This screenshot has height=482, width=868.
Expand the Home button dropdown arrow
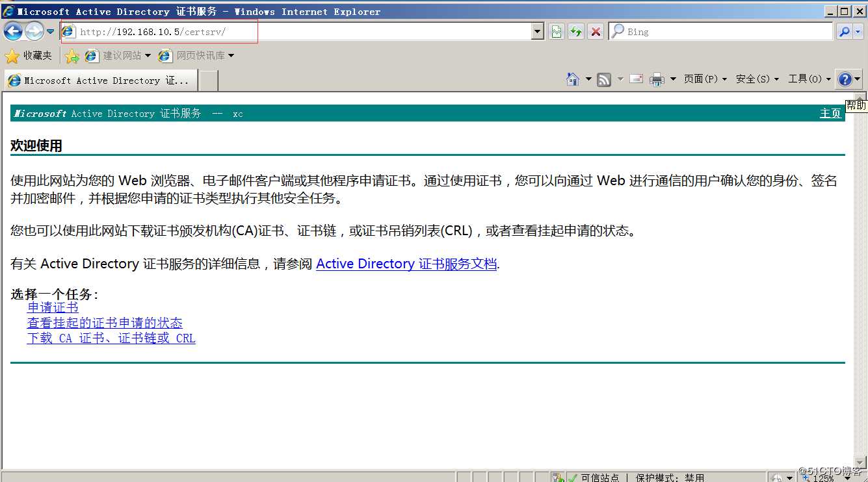click(x=588, y=79)
